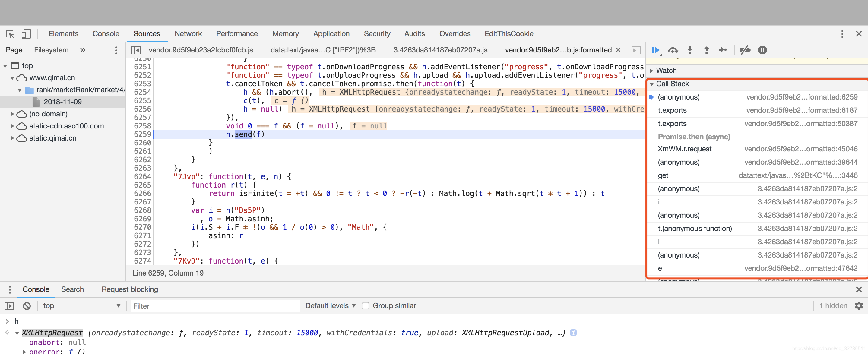The height and width of the screenshot is (354, 868).
Task: Step out of current function
Action: (x=706, y=50)
